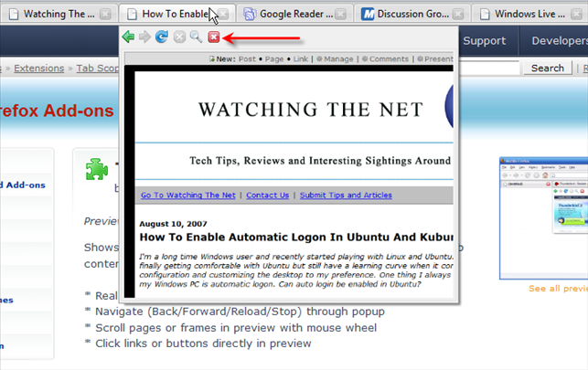Click Submit Tips and Articles link
This screenshot has width=588, height=370.
click(346, 196)
